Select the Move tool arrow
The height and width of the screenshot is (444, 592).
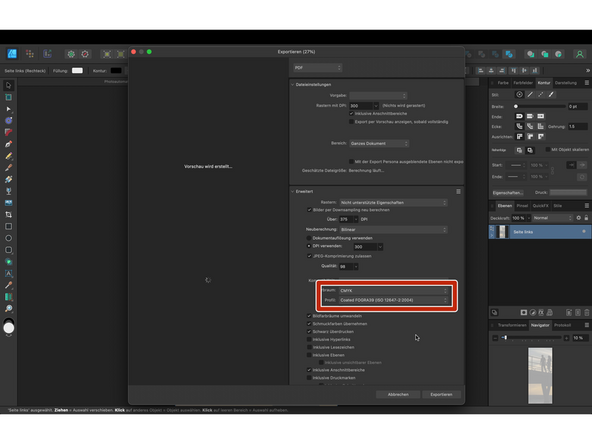click(9, 85)
